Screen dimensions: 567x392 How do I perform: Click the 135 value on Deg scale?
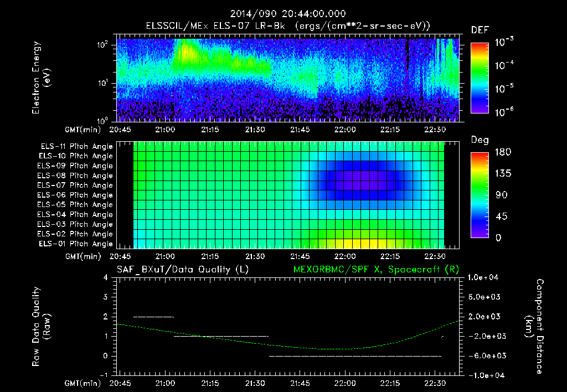click(503, 174)
